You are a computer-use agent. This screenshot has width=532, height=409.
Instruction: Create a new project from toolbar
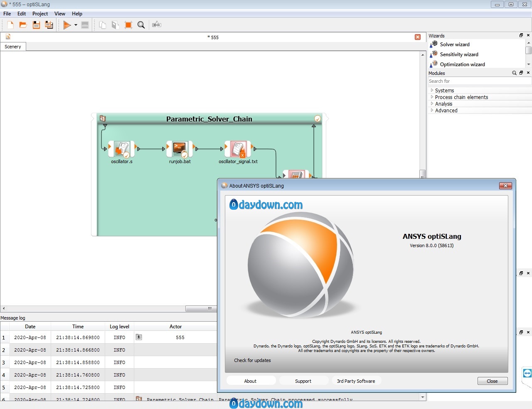[10, 25]
